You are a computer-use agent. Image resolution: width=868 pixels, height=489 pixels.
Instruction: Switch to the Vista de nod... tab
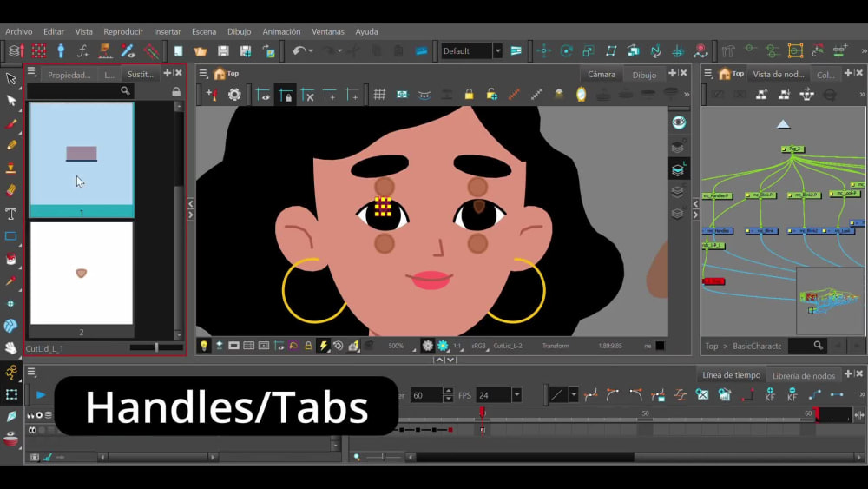(779, 74)
